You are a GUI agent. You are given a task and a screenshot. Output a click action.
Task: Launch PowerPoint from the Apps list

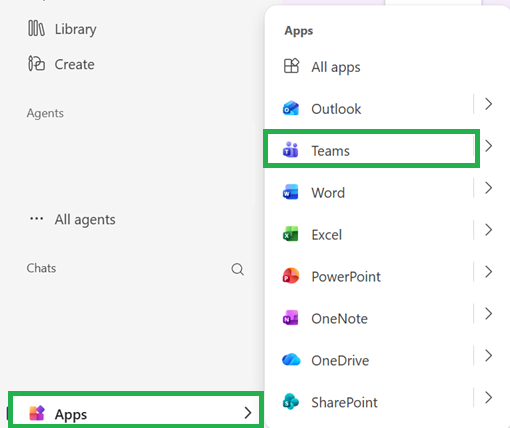[369, 277]
